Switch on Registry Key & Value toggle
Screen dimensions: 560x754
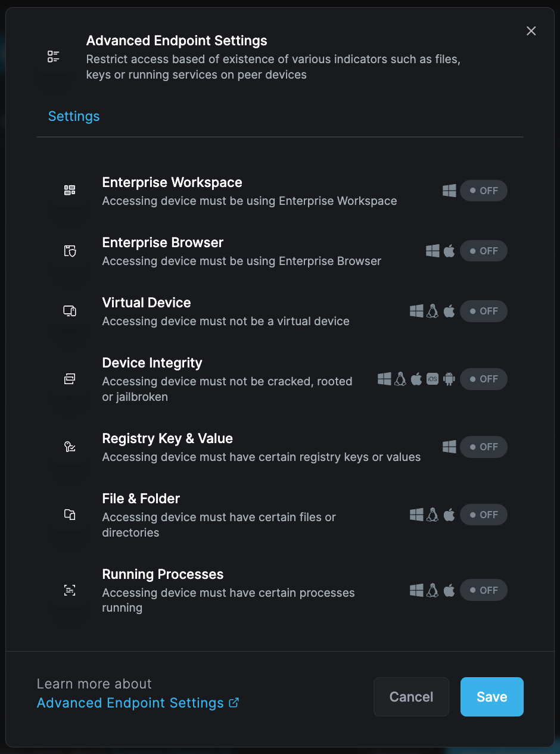pos(483,447)
